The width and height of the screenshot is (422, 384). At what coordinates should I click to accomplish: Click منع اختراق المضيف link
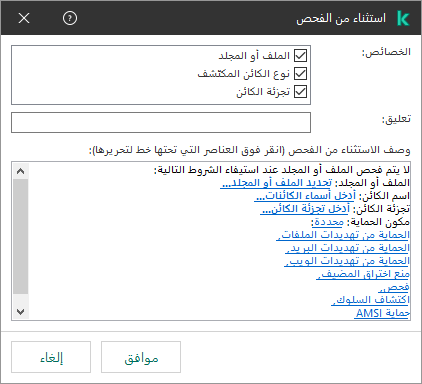(363, 274)
